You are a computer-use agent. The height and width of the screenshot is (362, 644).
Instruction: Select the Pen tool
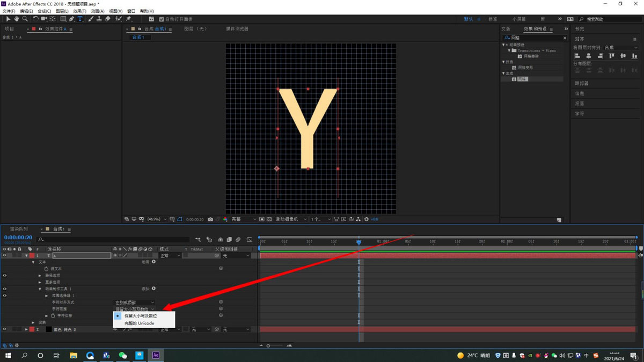[71, 19]
